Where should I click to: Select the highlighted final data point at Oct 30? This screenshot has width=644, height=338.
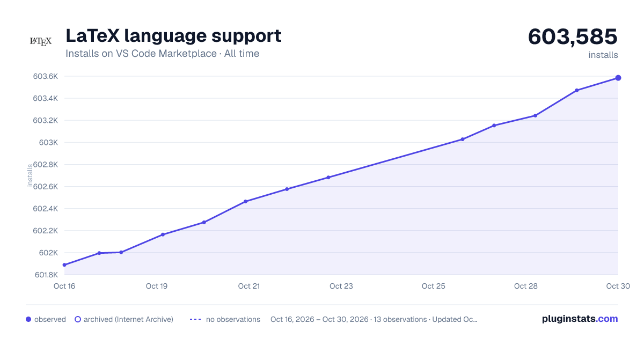pyautogui.click(x=618, y=78)
